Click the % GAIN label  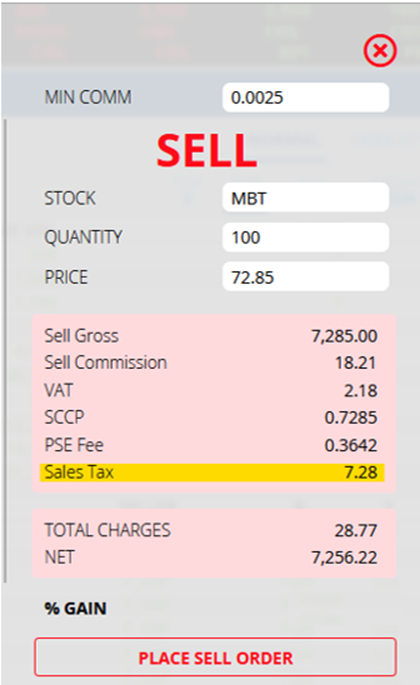(x=75, y=609)
